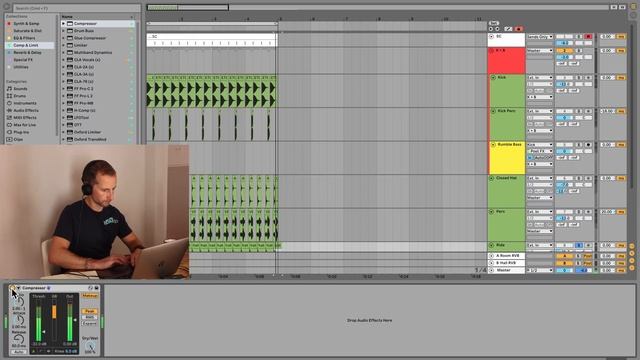Toggle the SC track arm button

pos(588,37)
